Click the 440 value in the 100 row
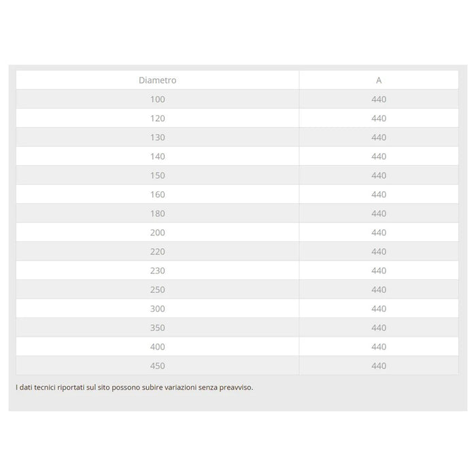The width and height of the screenshot is (476, 476). pos(379,99)
